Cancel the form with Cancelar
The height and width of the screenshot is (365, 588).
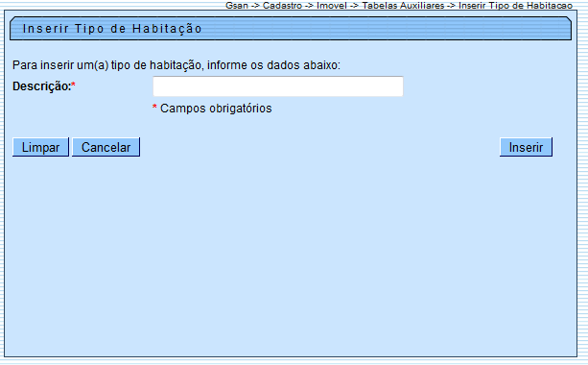pos(106,147)
